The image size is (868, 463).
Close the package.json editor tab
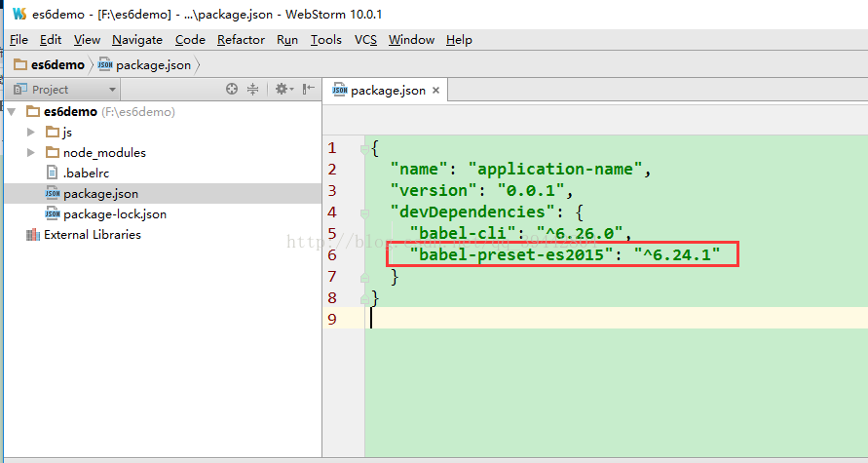436,91
